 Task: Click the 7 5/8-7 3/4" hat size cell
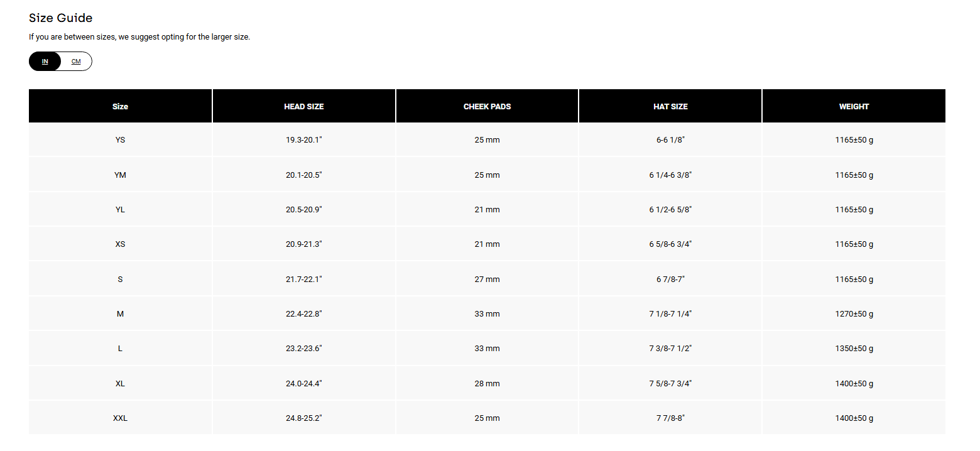pos(670,384)
